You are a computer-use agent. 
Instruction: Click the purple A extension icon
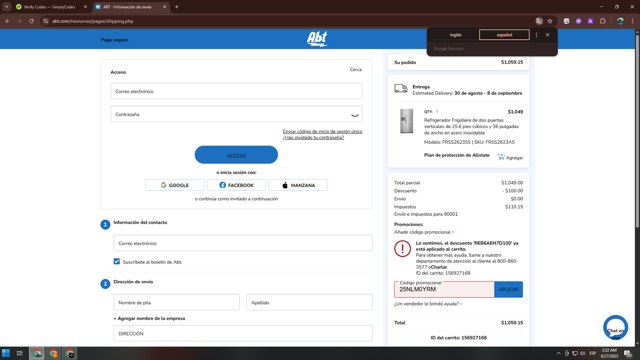(x=591, y=21)
